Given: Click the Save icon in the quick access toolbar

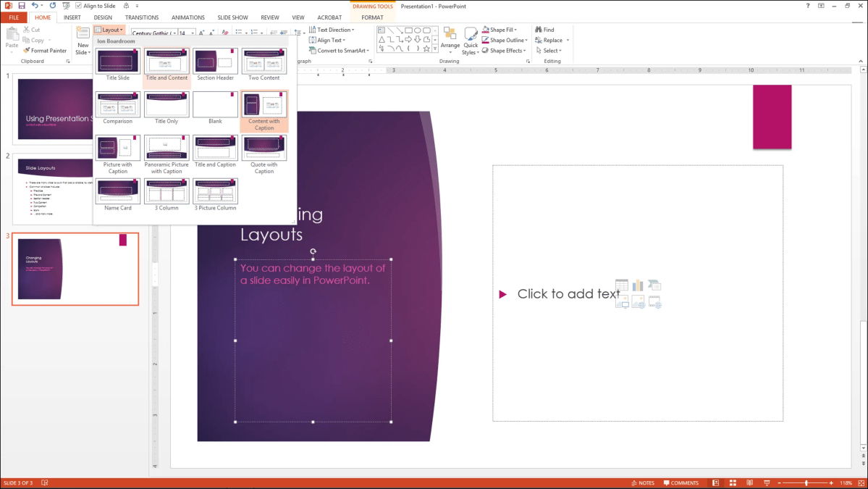Looking at the screenshot, I should 22,6.
